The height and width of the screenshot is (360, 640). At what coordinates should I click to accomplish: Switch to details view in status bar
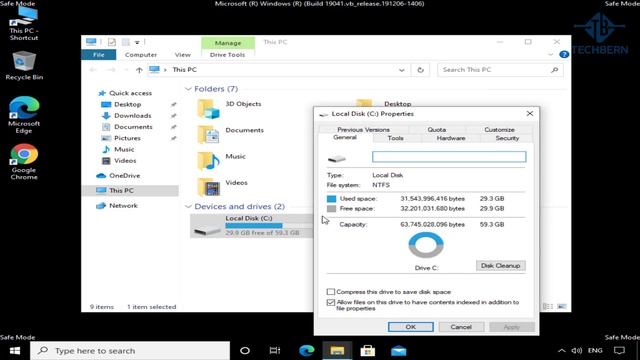(x=548, y=307)
